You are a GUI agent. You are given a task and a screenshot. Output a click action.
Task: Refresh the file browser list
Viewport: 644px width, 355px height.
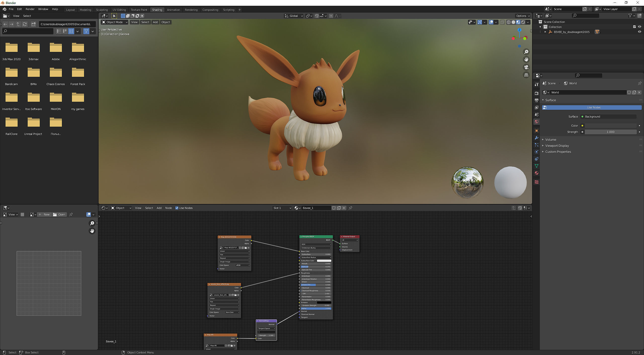(x=25, y=24)
